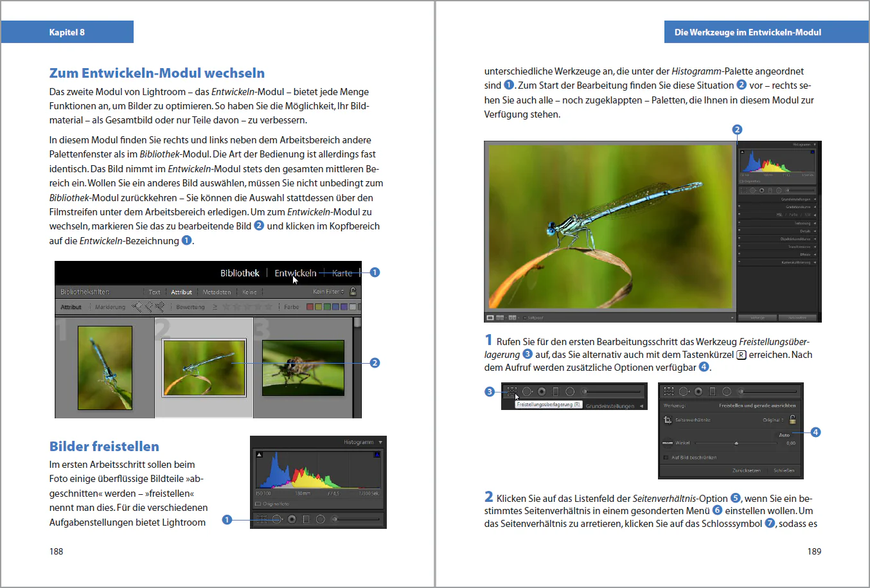
Task: Enable the 'Auf Bild beschränken' checkbox
Action: [x=666, y=458]
